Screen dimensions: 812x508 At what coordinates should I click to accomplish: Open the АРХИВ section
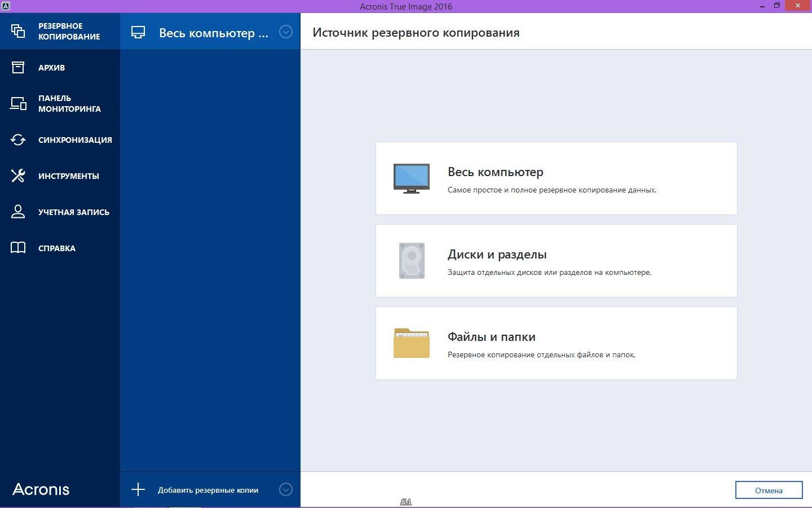point(60,67)
